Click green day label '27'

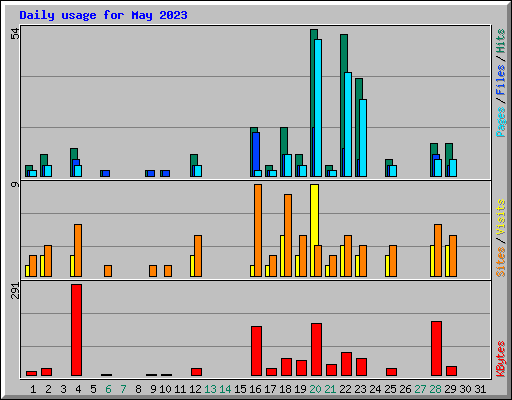pos(420,389)
